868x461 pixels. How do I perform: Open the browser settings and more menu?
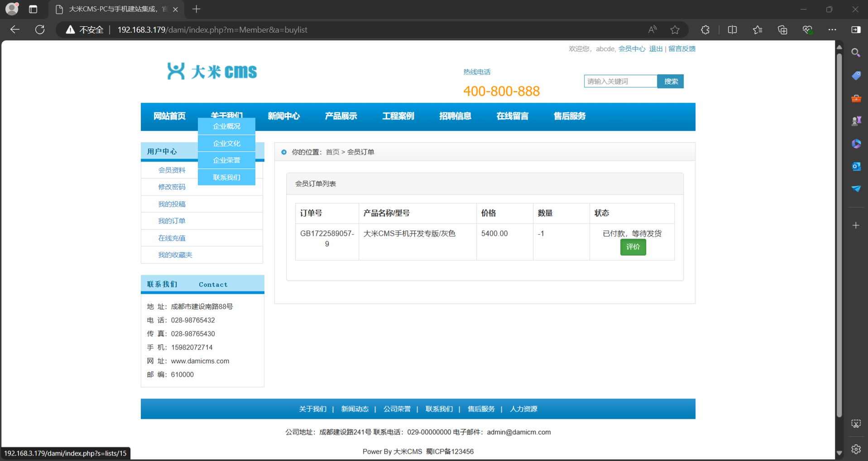pos(832,29)
